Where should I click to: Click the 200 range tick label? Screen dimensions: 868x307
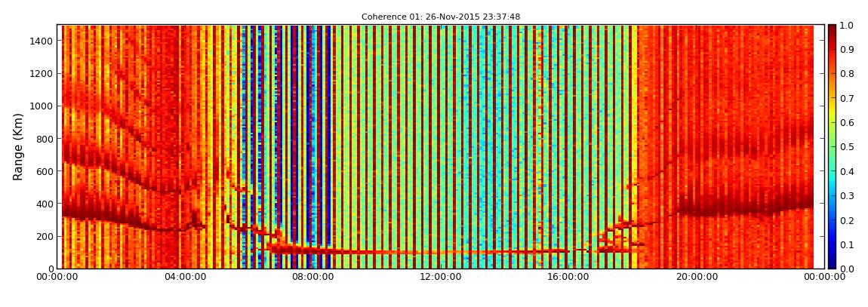click(x=45, y=237)
